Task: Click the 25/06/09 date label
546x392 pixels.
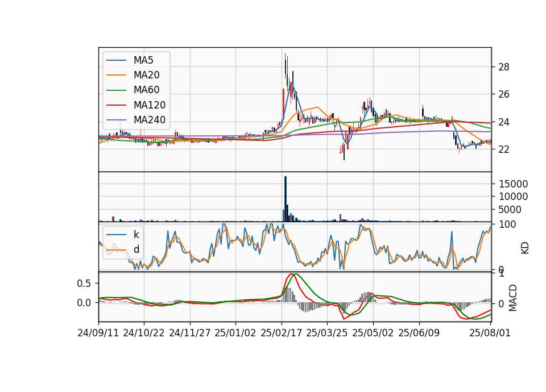Action: pyautogui.click(x=419, y=333)
